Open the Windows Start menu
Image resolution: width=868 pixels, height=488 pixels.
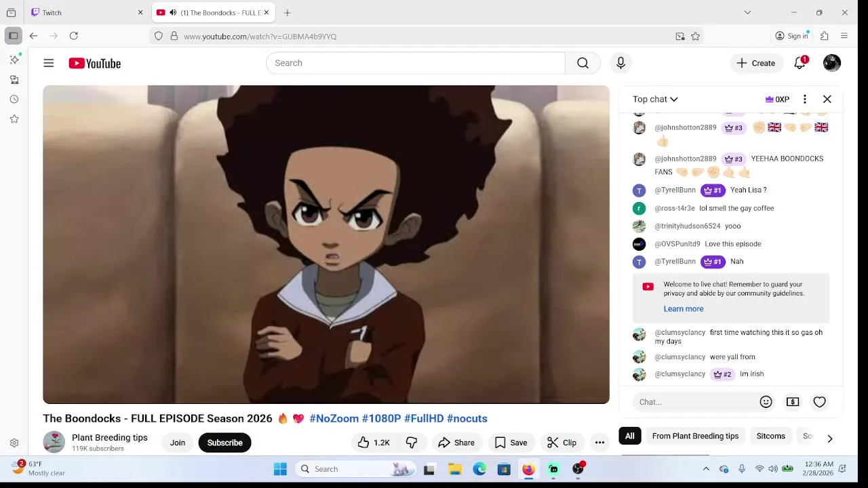click(280, 469)
